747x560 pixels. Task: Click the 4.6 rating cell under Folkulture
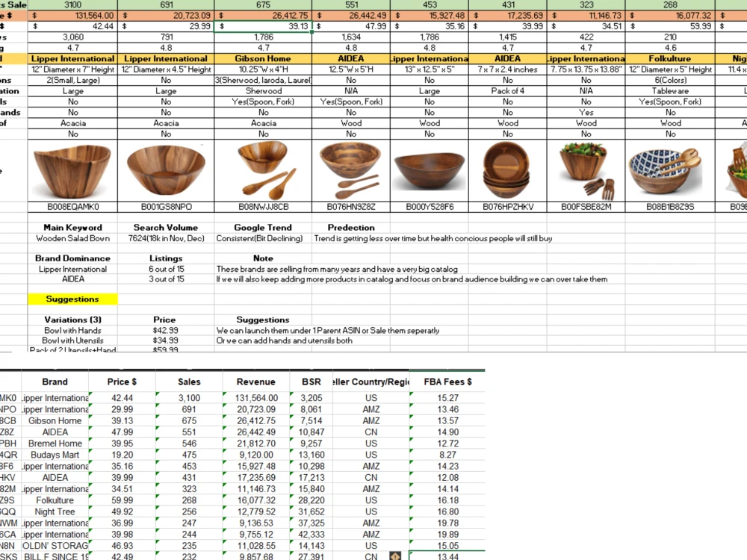tap(670, 48)
